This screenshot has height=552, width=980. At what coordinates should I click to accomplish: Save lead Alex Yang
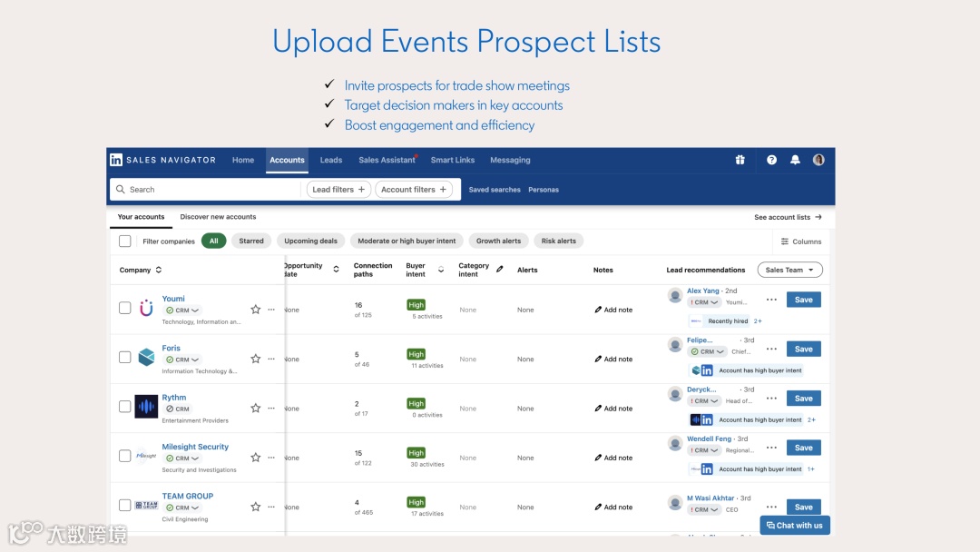pos(804,301)
